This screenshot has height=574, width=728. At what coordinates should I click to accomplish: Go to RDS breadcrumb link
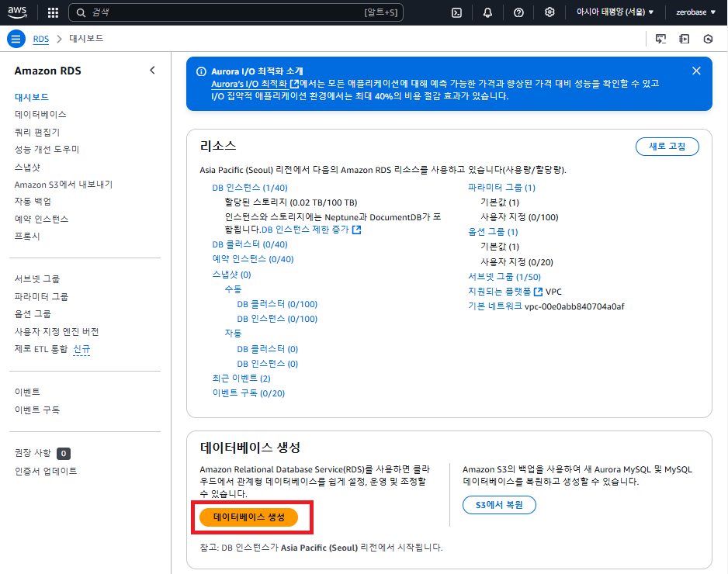41,39
